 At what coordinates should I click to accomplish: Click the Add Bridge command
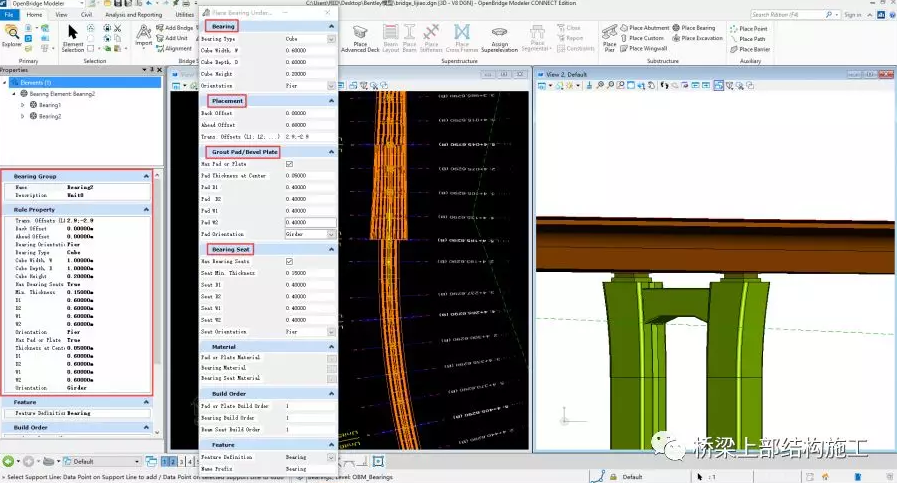[174, 27]
